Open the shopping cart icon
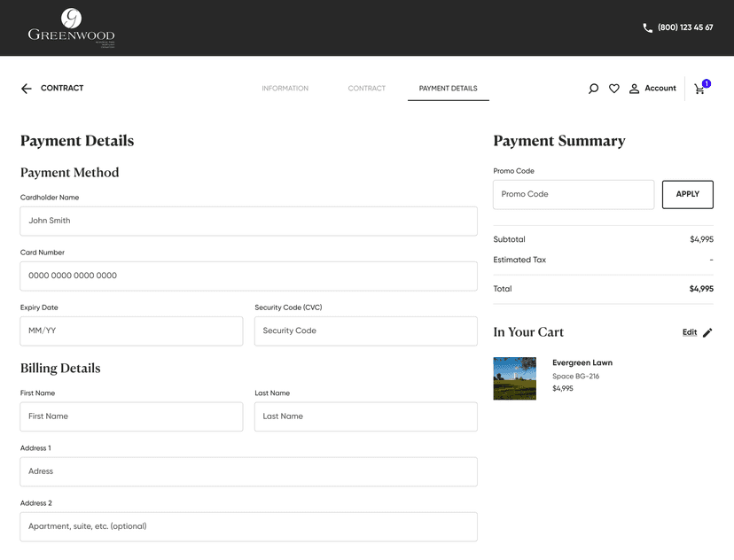This screenshot has width=734, height=560. [699, 89]
